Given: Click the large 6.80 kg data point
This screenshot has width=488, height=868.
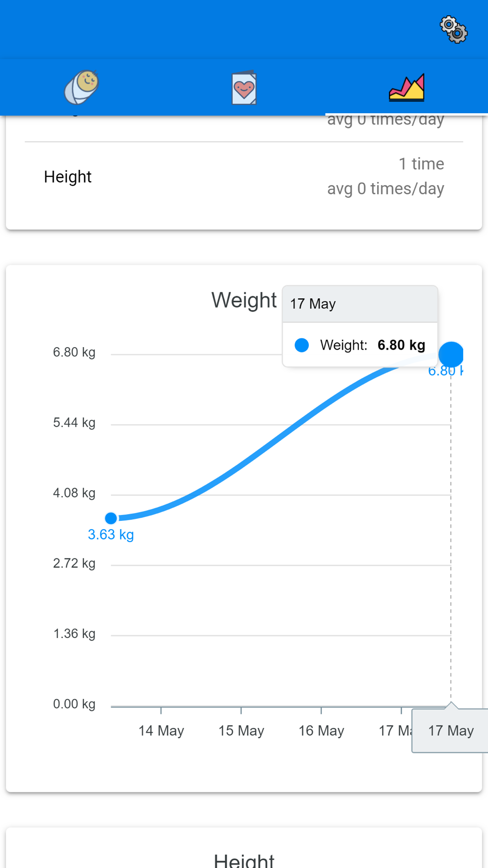Looking at the screenshot, I should coord(451,354).
